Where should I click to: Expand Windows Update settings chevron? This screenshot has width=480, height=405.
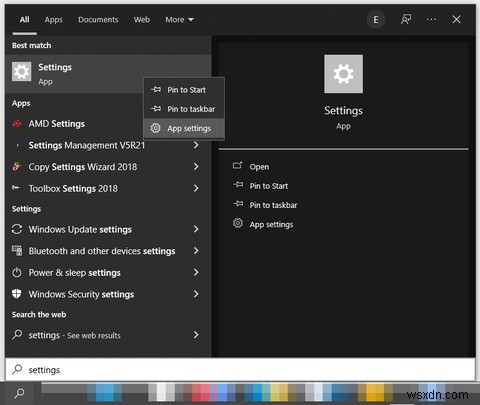pyautogui.click(x=196, y=229)
